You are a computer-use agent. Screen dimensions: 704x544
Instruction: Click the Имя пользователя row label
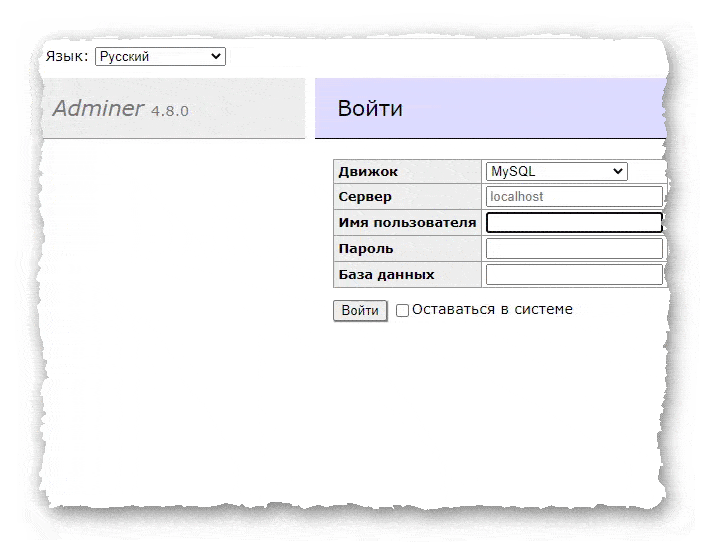[x=407, y=223]
